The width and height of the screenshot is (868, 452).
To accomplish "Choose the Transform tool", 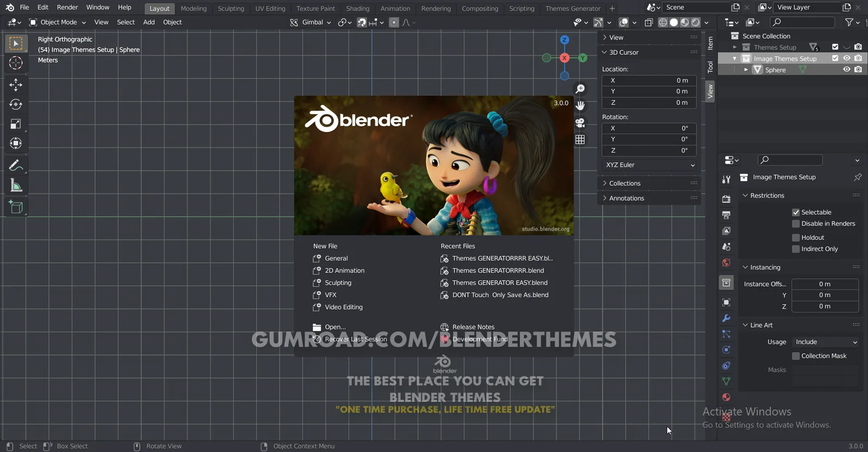I will pos(16,144).
